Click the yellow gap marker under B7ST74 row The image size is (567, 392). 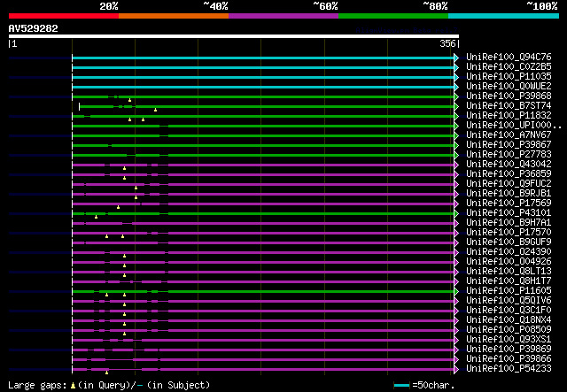point(156,110)
